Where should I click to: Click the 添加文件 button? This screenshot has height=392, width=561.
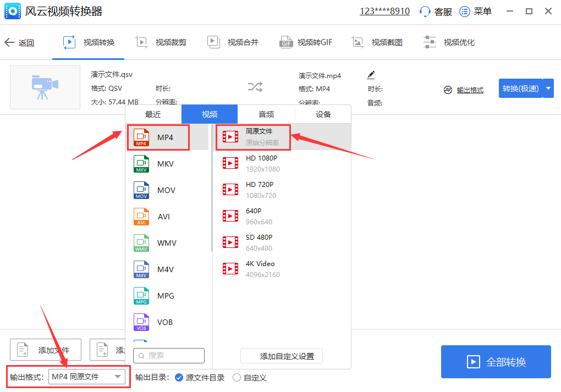point(46,350)
